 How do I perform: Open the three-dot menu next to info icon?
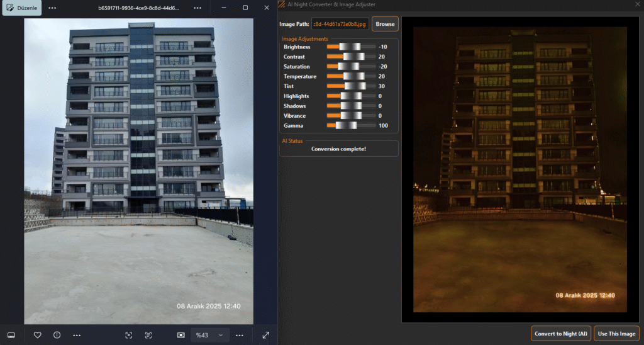[77, 335]
